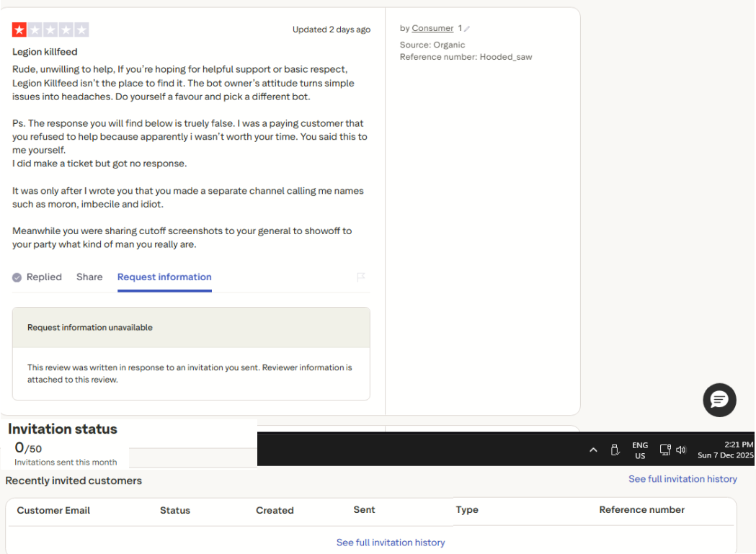Click the red one-star rating icon
756x554 pixels.
(x=19, y=30)
